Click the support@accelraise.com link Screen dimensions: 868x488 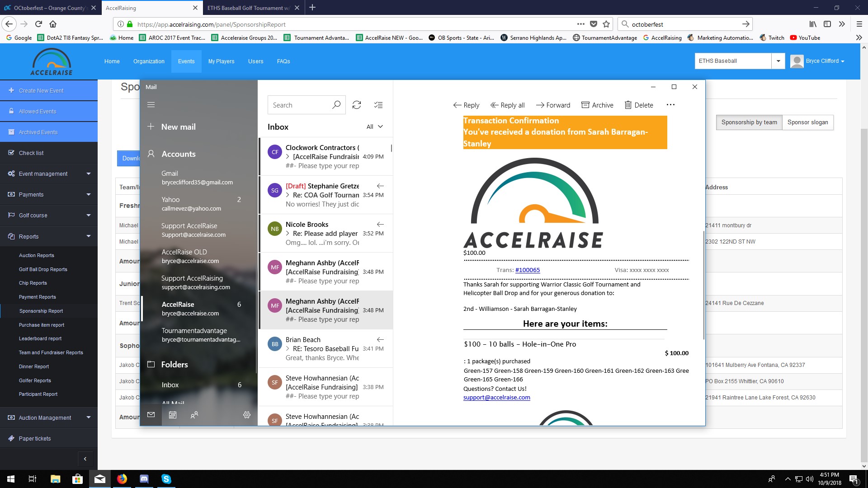pos(496,397)
